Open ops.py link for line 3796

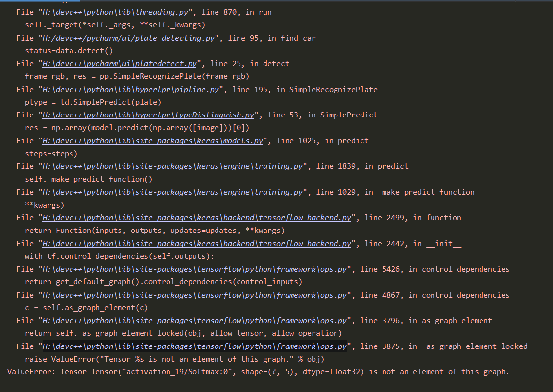(x=194, y=321)
